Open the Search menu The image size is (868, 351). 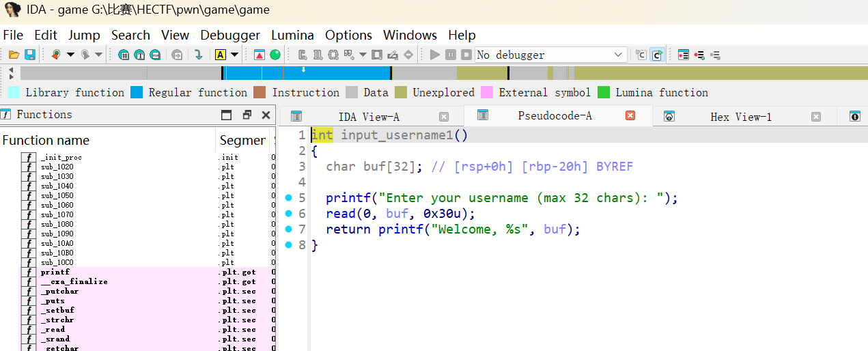click(x=130, y=35)
